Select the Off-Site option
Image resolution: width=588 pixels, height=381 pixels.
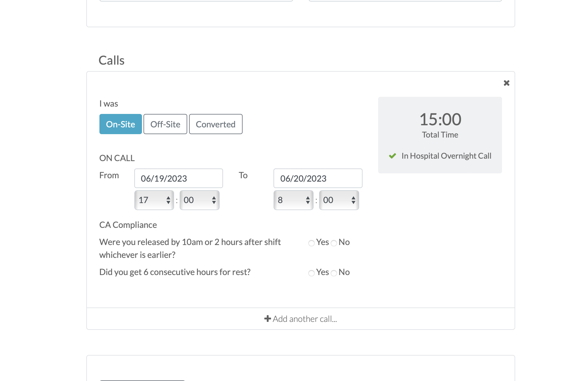coord(165,124)
